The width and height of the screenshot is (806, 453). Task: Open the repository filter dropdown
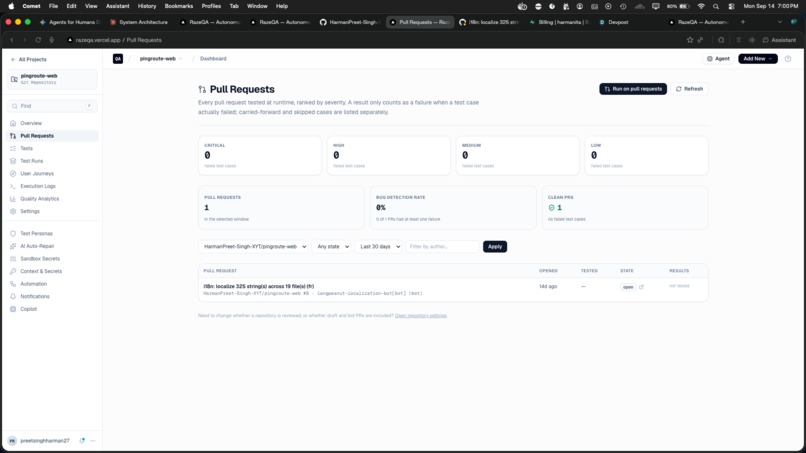253,247
